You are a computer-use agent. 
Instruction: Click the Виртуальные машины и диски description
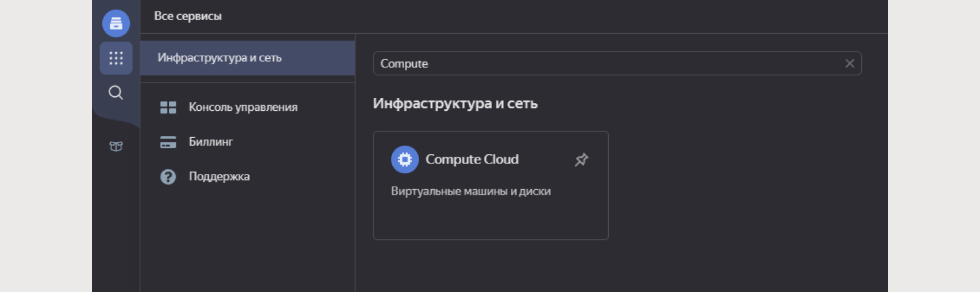pyautogui.click(x=470, y=192)
